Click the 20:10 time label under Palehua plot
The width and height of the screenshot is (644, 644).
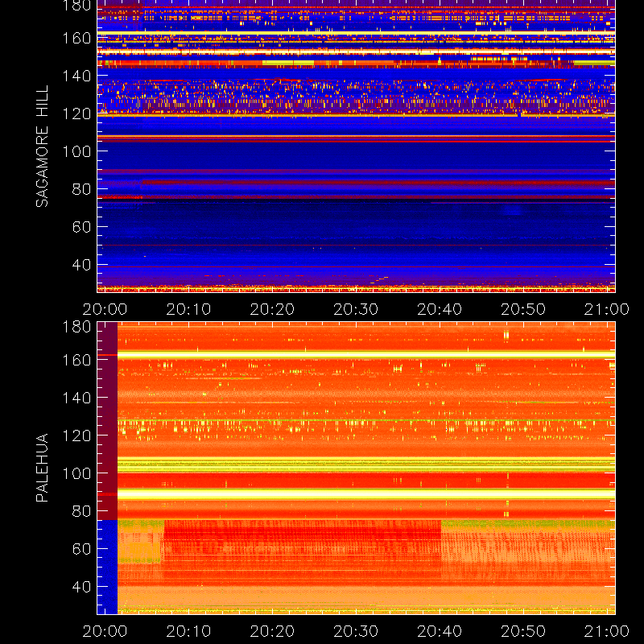[188, 631]
